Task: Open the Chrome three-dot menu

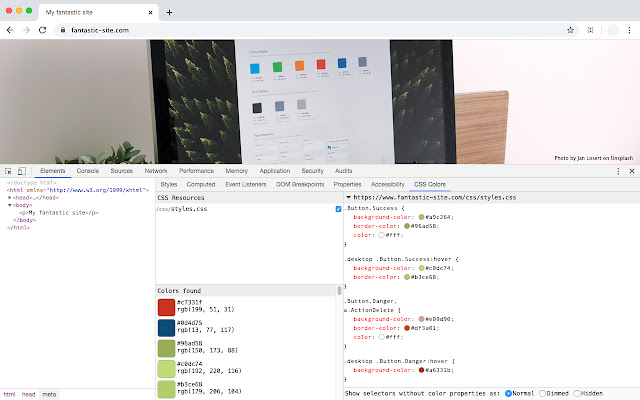Action: [x=629, y=30]
